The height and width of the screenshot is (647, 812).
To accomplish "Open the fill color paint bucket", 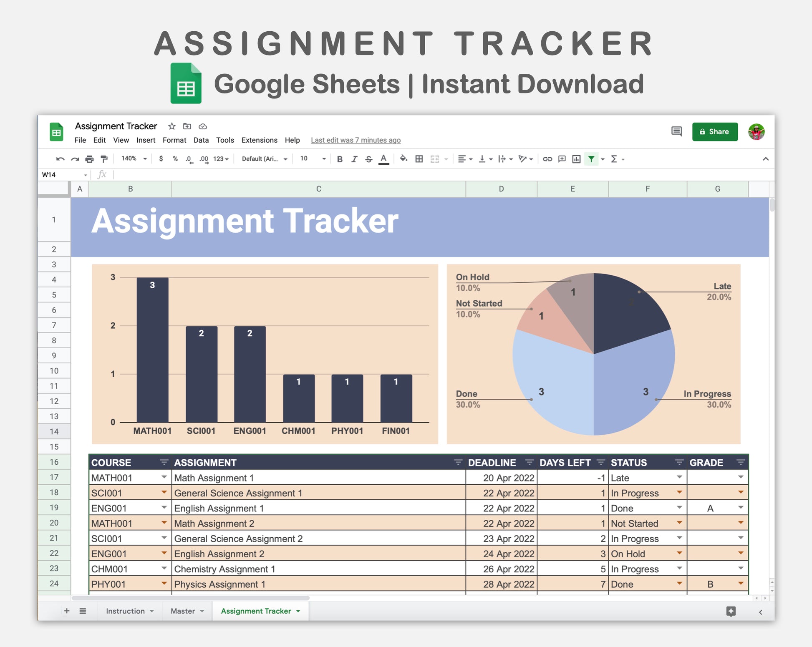I will coord(403,159).
